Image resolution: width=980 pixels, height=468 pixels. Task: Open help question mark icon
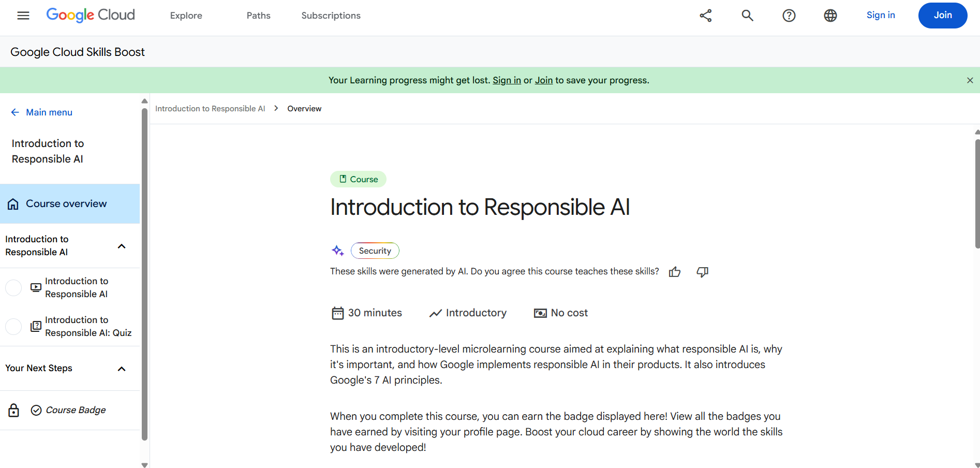(789, 16)
